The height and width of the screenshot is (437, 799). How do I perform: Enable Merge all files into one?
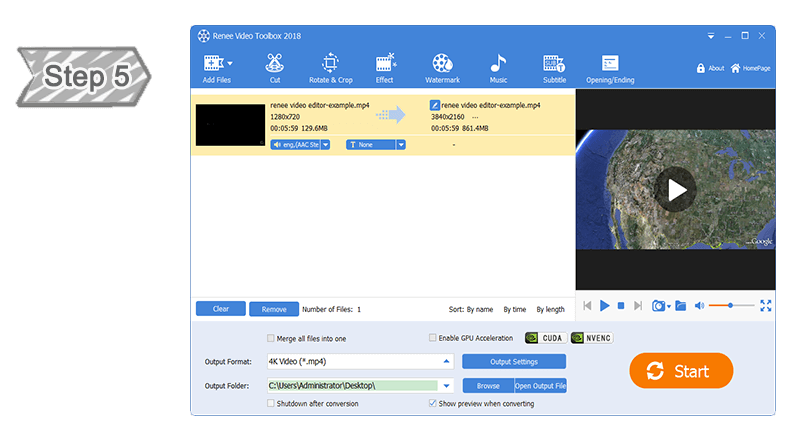pos(271,338)
